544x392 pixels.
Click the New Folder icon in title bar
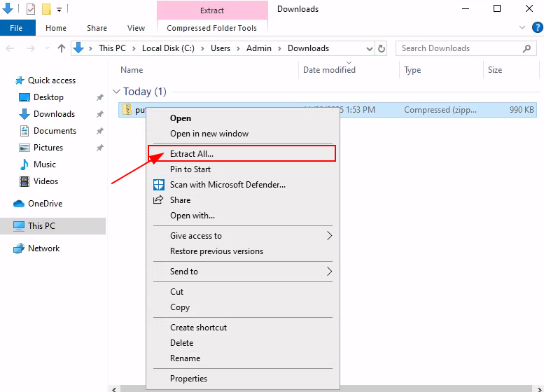click(46, 9)
